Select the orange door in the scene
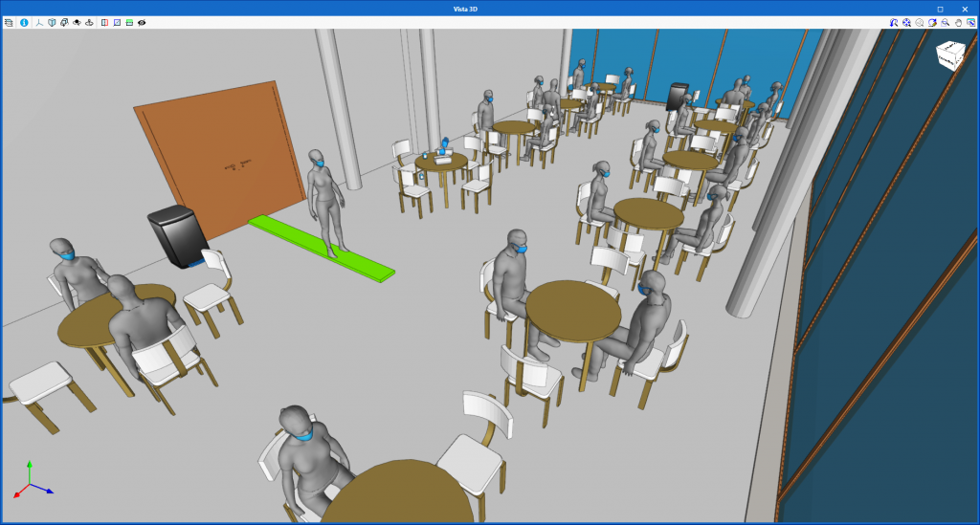The height and width of the screenshot is (525, 980). [x=220, y=159]
